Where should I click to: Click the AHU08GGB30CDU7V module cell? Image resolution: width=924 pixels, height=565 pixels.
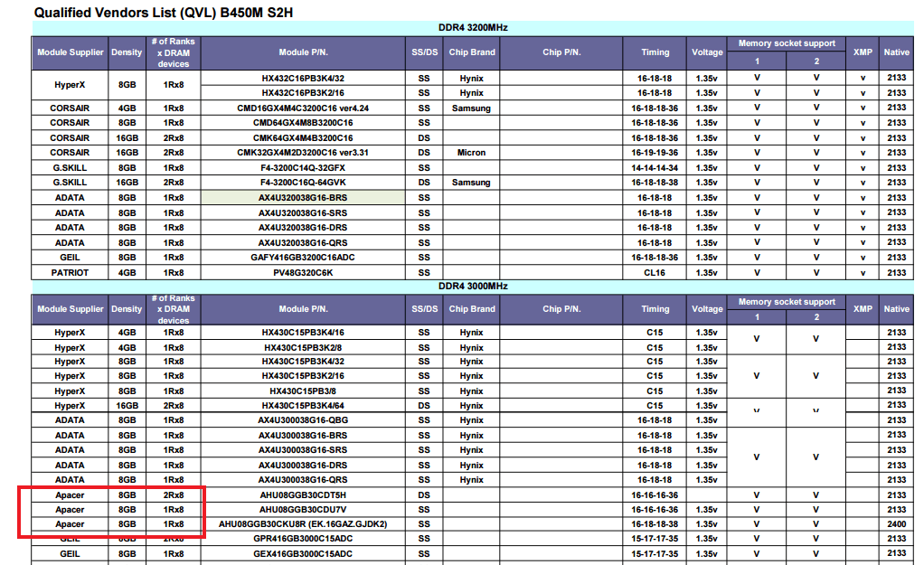[x=303, y=510]
